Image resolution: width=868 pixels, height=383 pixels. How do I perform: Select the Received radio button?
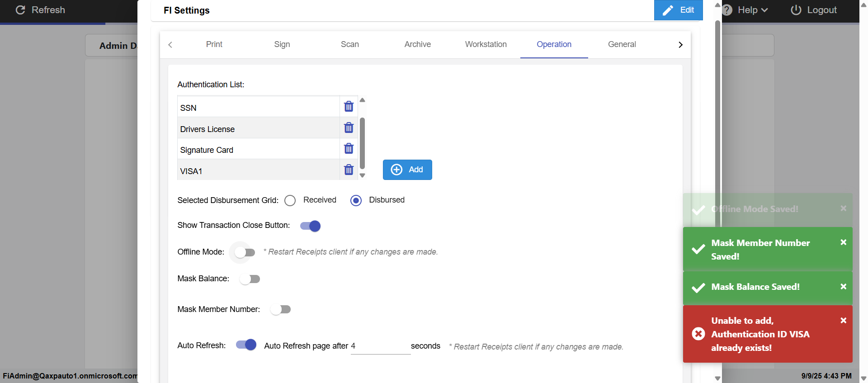[x=290, y=200]
